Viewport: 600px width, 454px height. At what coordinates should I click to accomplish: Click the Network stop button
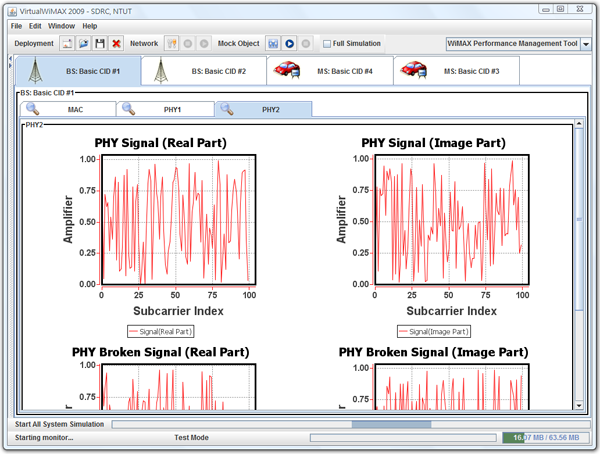coord(188,44)
